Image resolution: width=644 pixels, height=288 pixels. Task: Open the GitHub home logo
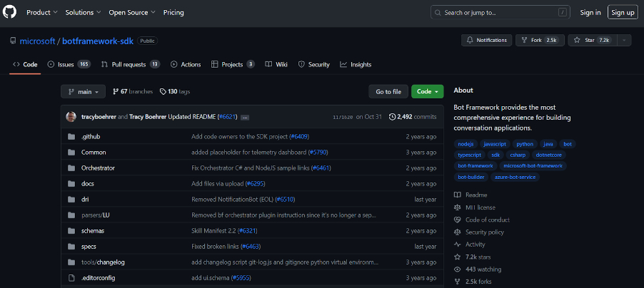(9, 12)
